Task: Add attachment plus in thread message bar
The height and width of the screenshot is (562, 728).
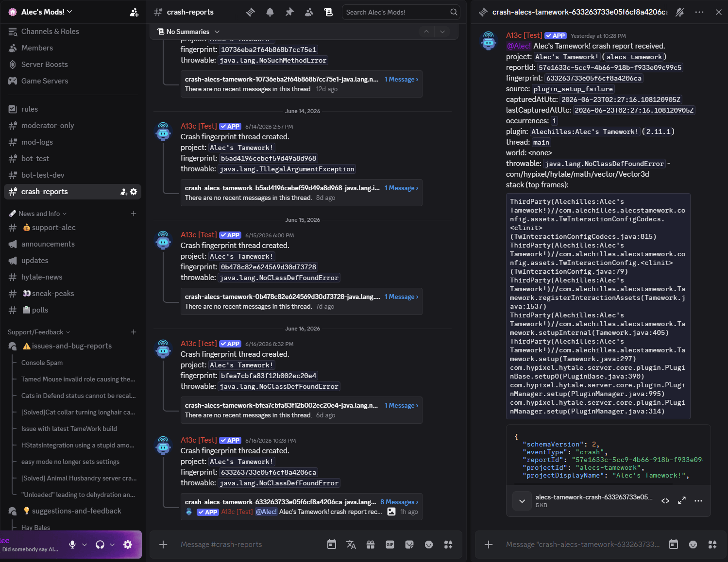Action: pos(489,545)
